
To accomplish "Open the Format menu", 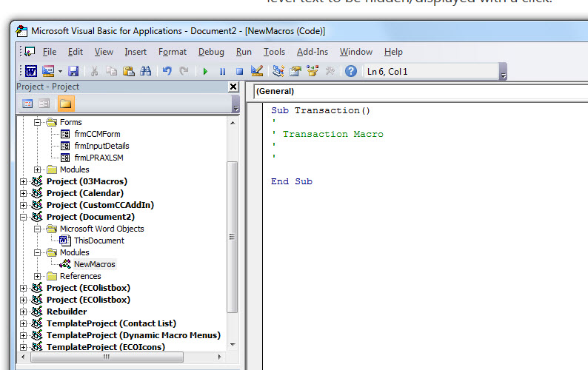I will pos(172,52).
